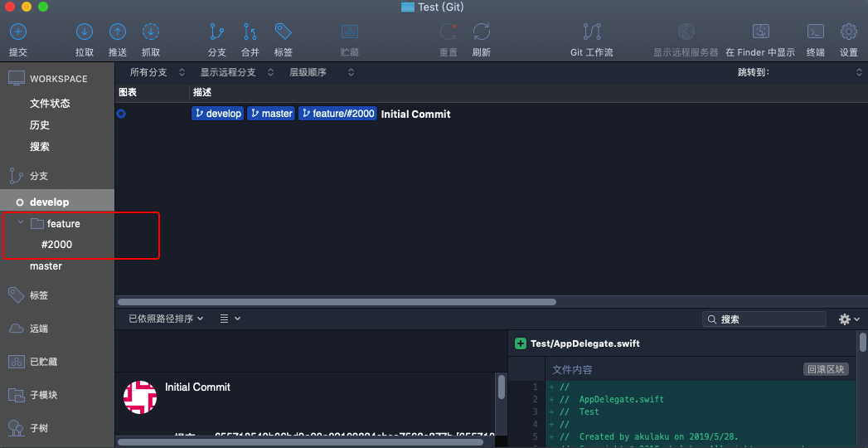Click the 搜索 search input field
Screen dimensions: 868x448
[771, 319]
